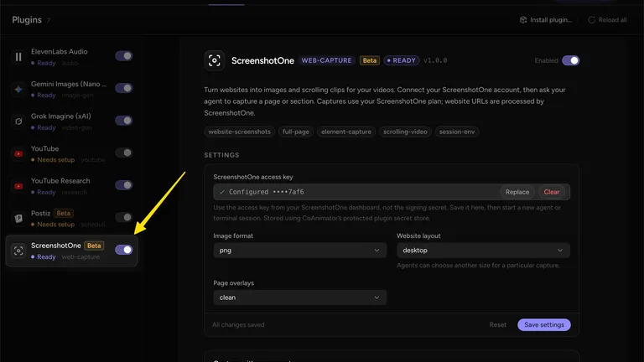Image resolution: width=644 pixels, height=362 pixels.
Task: Disable the ElevenLabs Audio plugin toggle
Action: pos(123,56)
